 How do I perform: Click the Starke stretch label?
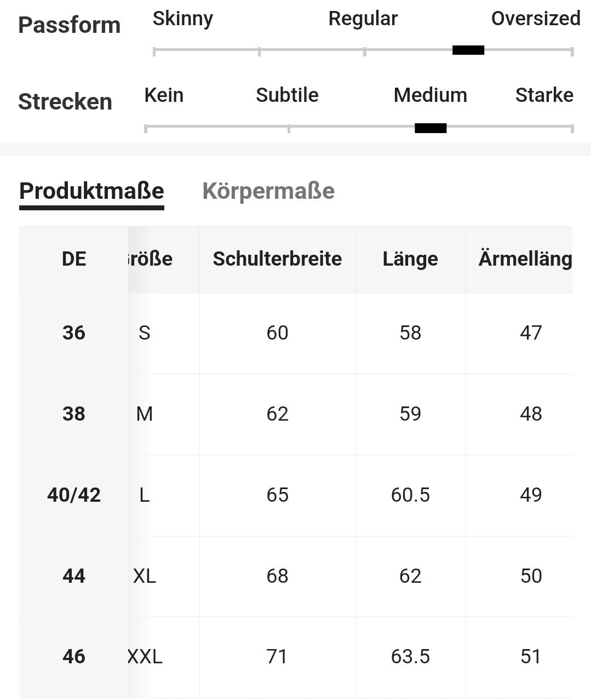[x=544, y=95]
